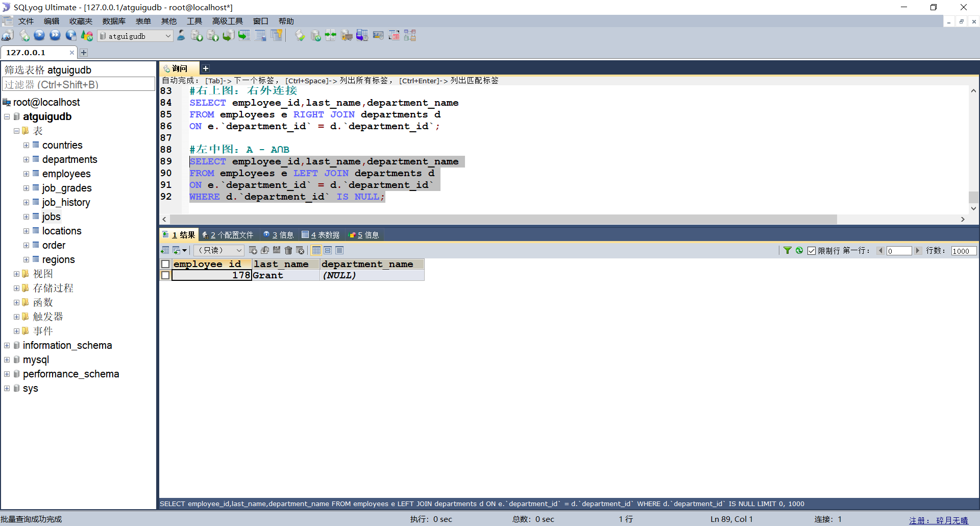
Task: Click the backup database export icon
Action: 213,36
